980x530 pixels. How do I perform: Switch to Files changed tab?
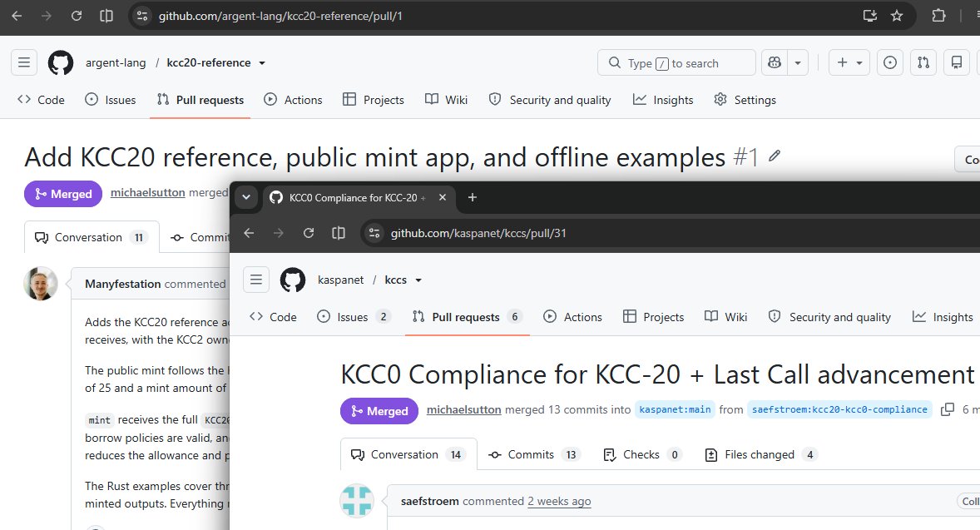(760, 454)
